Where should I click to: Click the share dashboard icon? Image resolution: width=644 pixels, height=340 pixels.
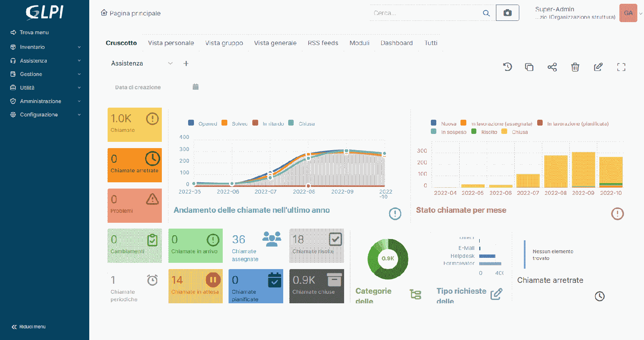coord(552,67)
